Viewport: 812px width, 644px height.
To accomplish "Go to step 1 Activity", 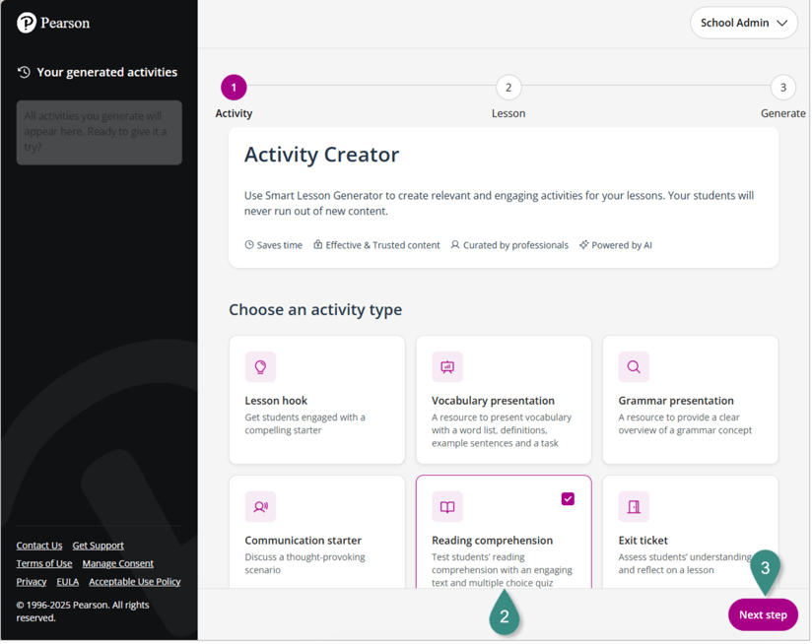I will (x=234, y=88).
